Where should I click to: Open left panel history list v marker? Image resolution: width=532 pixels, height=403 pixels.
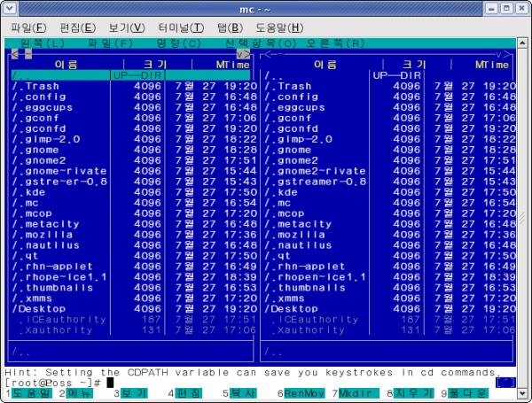(x=240, y=54)
